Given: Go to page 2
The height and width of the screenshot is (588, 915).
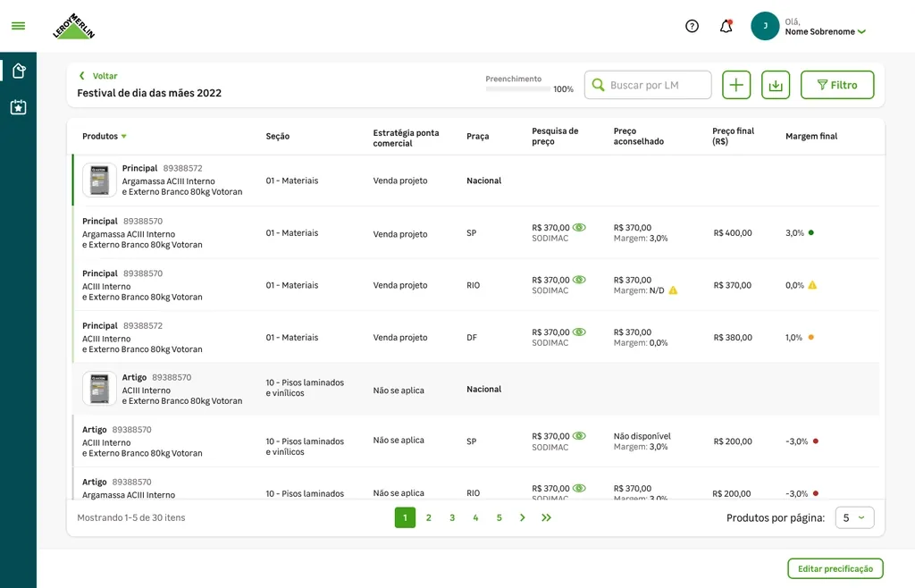Looking at the screenshot, I should click(x=428, y=517).
